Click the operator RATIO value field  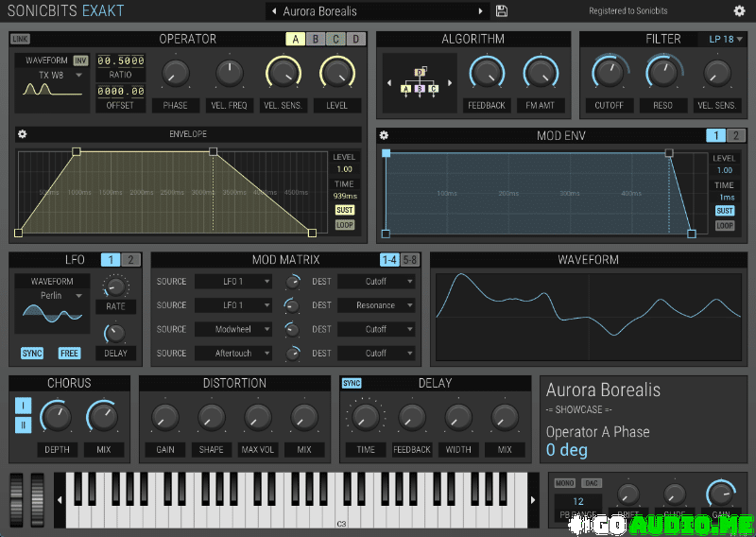(x=121, y=61)
